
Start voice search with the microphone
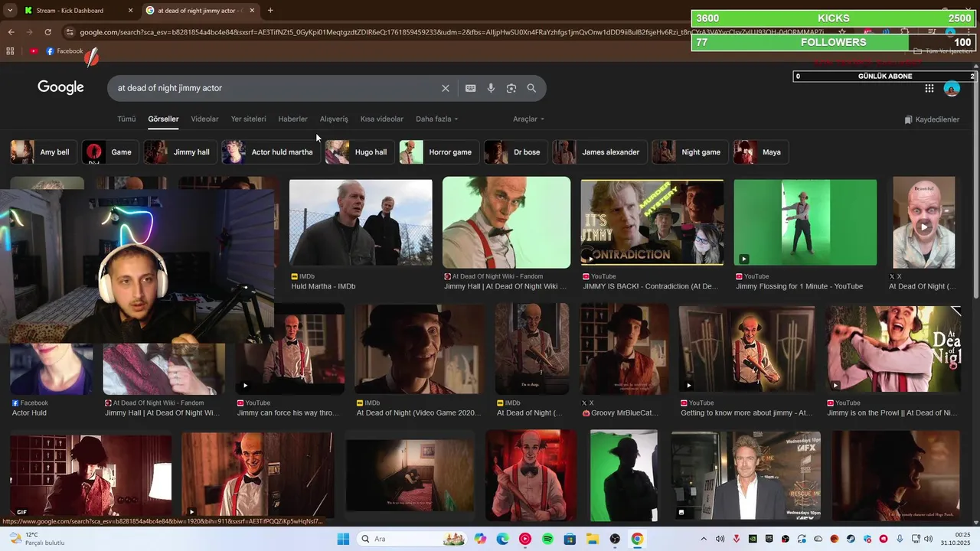tap(491, 88)
